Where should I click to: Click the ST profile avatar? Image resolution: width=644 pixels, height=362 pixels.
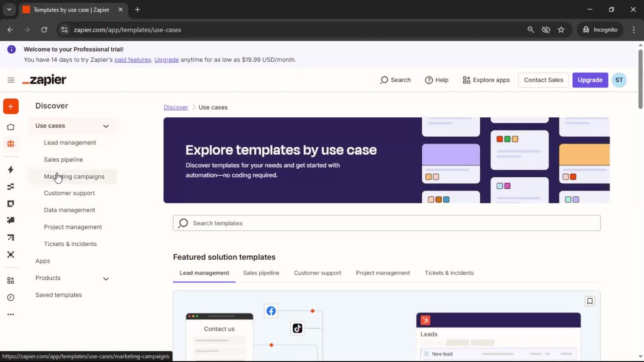coord(619,80)
